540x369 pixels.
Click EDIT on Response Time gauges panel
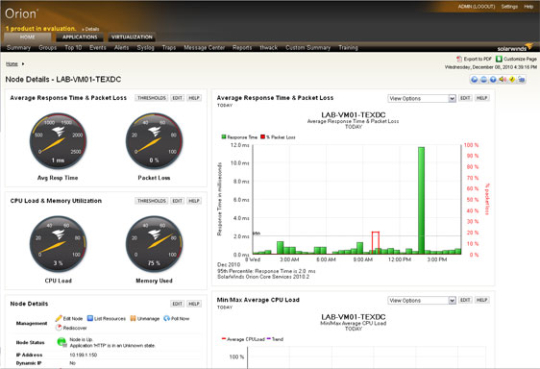(177, 98)
